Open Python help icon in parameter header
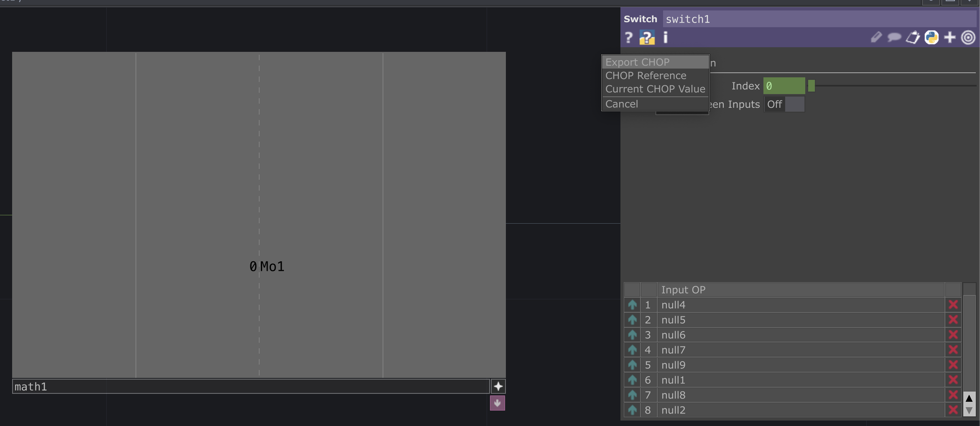The width and height of the screenshot is (980, 426). pyautogui.click(x=647, y=38)
